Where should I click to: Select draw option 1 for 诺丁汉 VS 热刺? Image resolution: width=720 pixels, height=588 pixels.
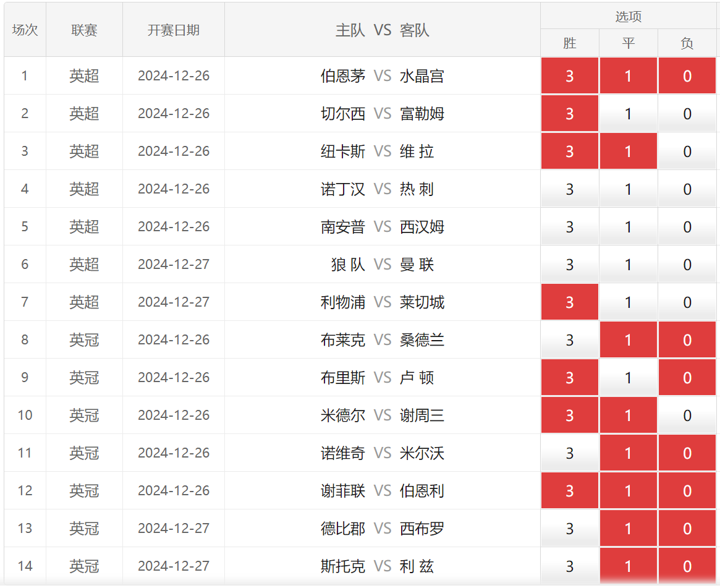[x=628, y=189]
